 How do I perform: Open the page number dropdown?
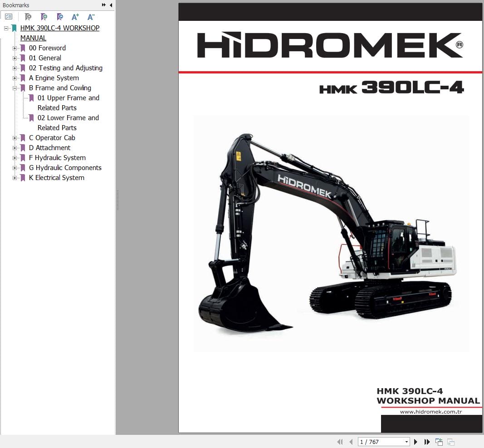[x=406, y=441]
